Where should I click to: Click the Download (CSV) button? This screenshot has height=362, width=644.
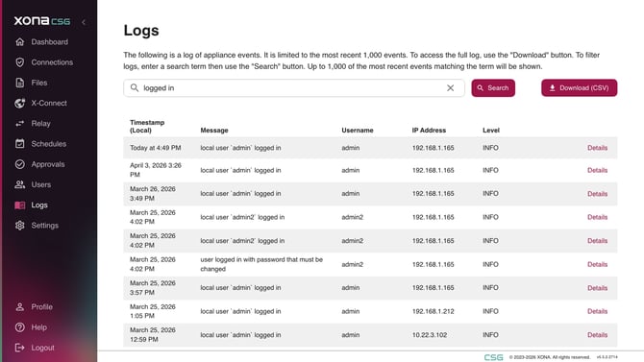coord(579,87)
